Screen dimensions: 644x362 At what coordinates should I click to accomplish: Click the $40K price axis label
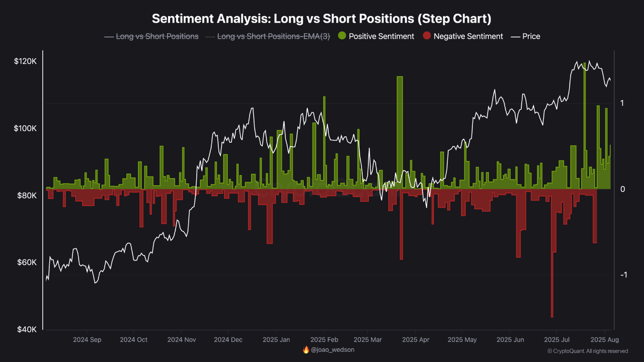tap(27, 330)
